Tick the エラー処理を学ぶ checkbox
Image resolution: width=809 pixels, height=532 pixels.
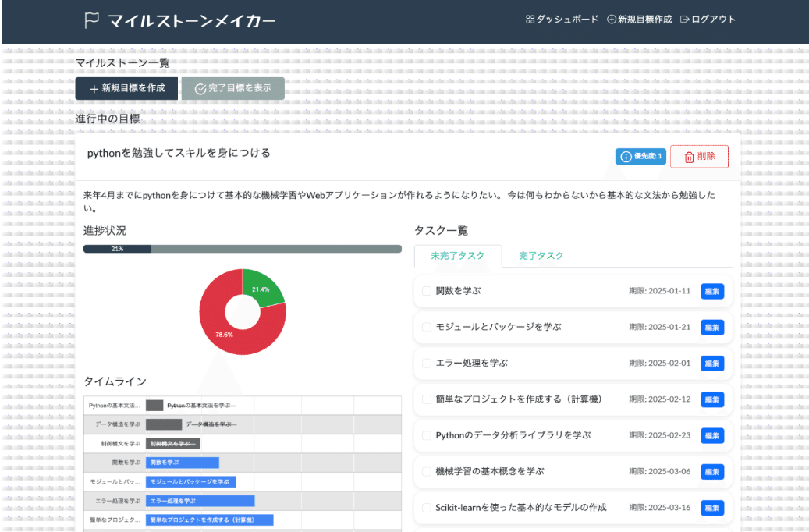427,364
